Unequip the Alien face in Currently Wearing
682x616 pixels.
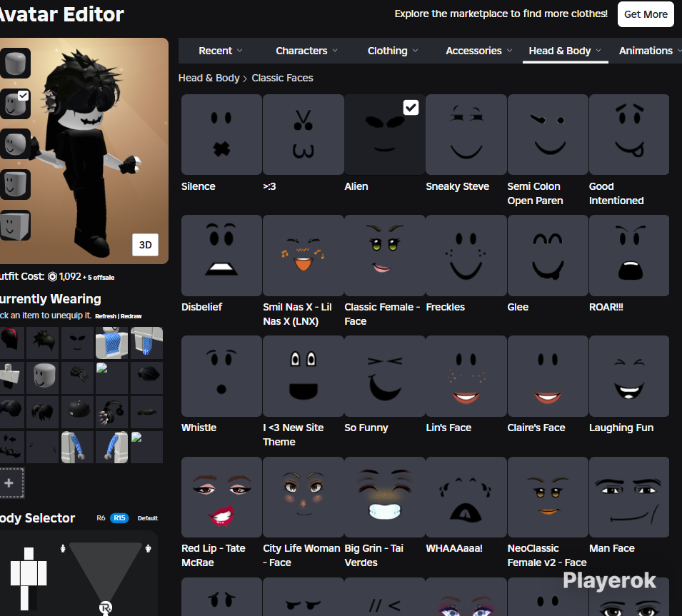tap(77, 343)
